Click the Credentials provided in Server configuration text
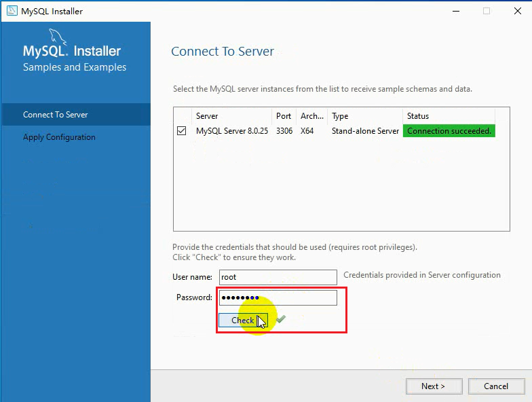The height and width of the screenshot is (402, 532). pyautogui.click(x=422, y=275)
